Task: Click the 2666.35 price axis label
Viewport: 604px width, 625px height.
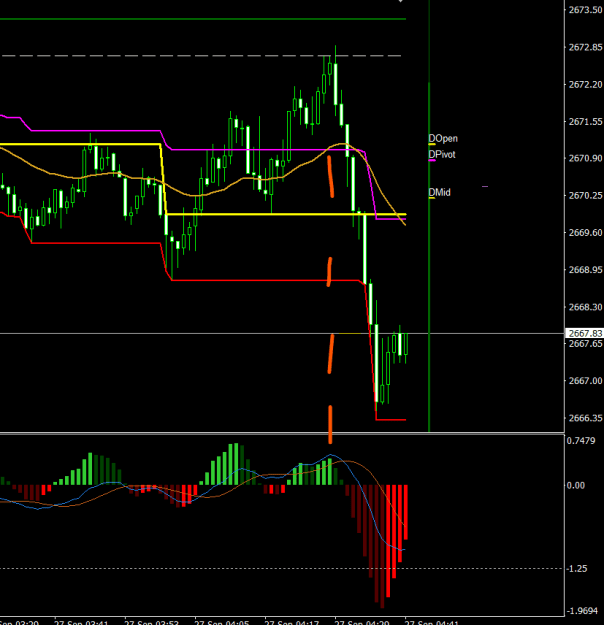Action: (585, 418)
